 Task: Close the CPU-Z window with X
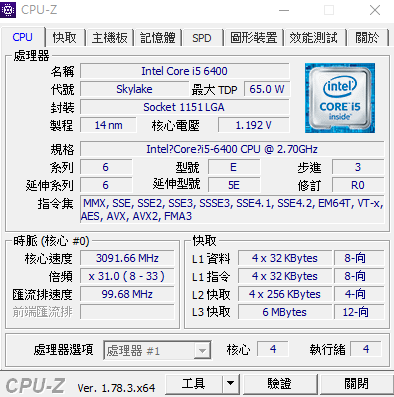(375, 10)
